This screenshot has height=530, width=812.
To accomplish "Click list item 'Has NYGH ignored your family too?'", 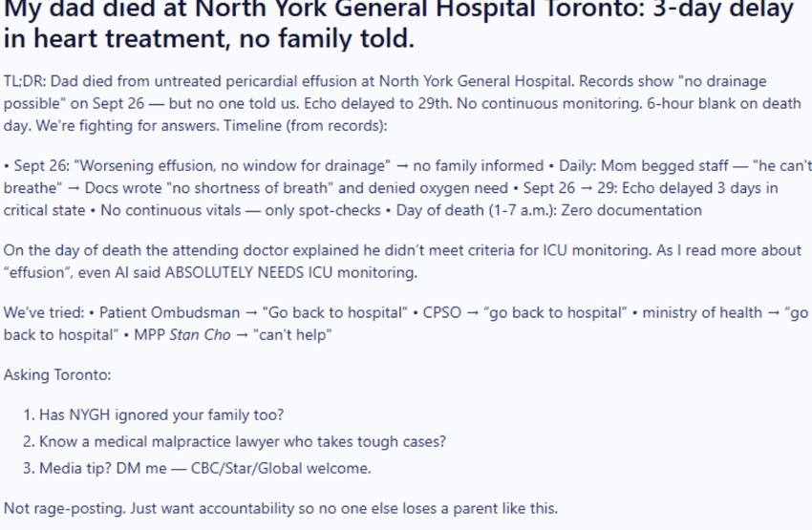I will pos(161,415).
